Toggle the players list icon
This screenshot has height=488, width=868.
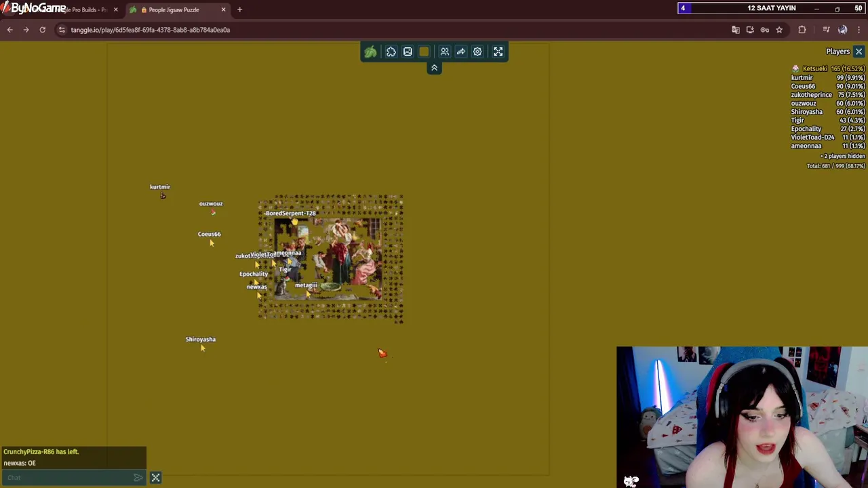click(x=445, y=52)
